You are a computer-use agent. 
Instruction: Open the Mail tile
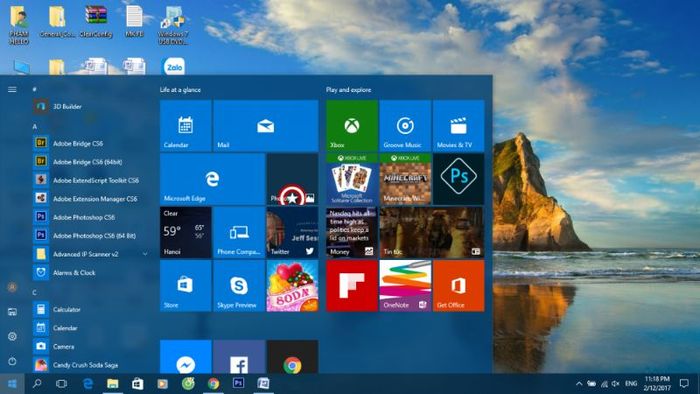tap(266, 125)
